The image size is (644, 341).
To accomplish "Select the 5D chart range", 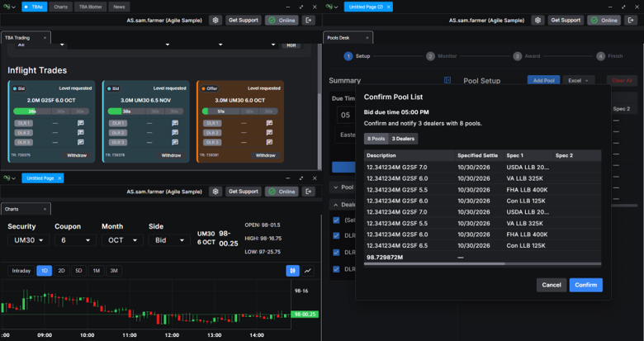I will (79, 271).
